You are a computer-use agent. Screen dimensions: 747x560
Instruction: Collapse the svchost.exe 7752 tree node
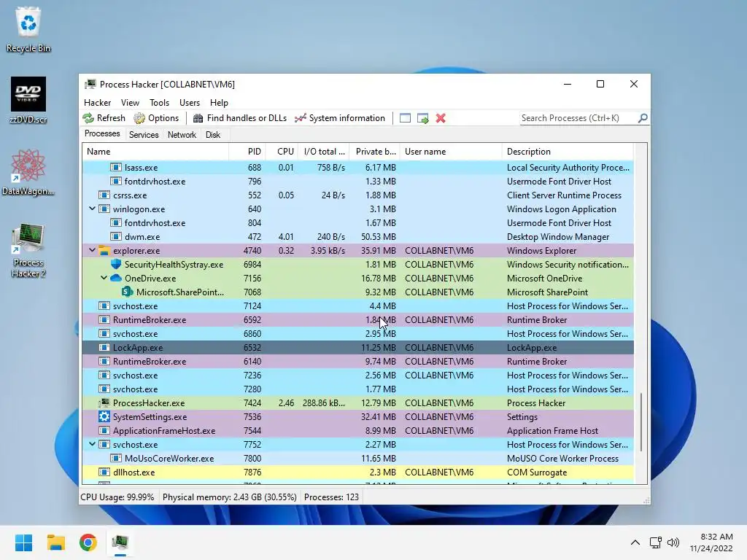(92, 444)
